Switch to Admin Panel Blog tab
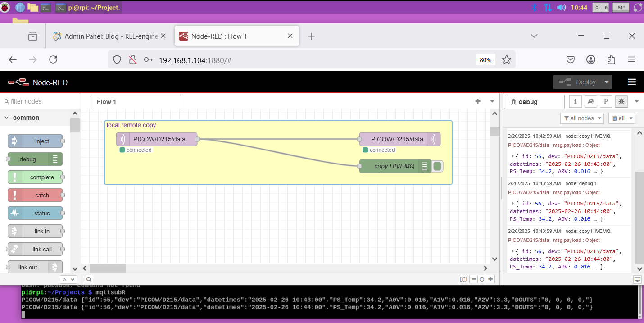The width and height of the screenshot is (644, 323). point(110,36)
